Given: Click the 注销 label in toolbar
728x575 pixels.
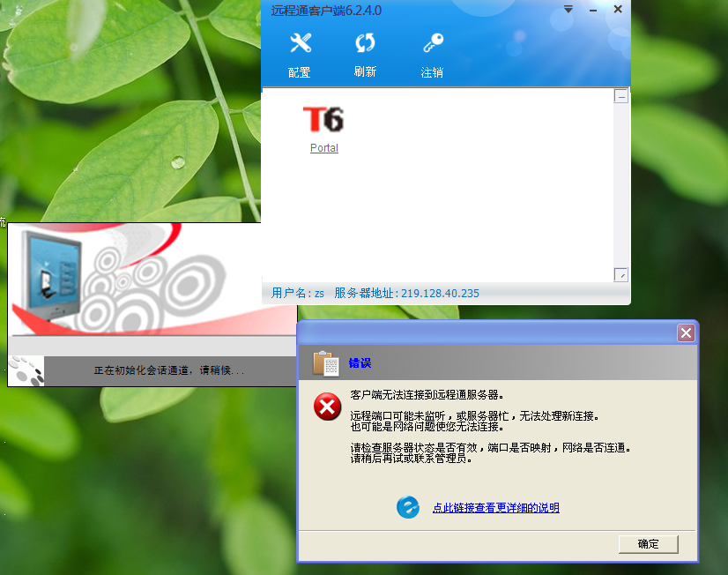Looking at the screenshot, I should 432,72.
